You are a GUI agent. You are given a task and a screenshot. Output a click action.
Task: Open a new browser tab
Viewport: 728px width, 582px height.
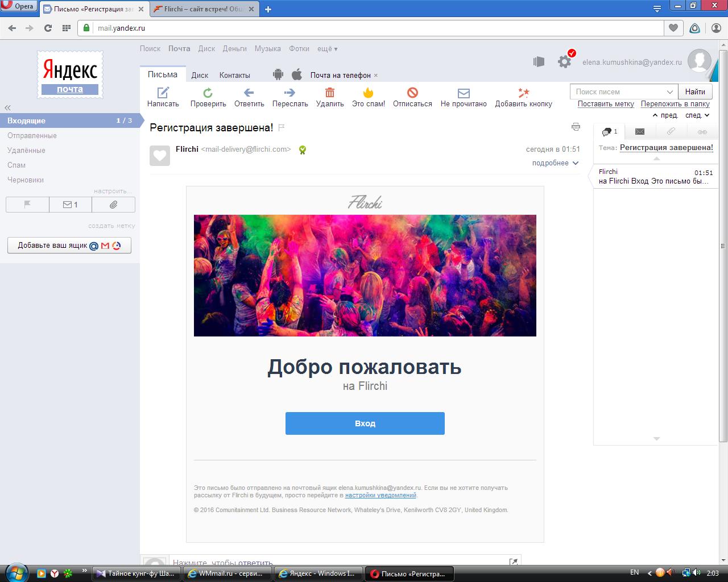click(268, 9)
